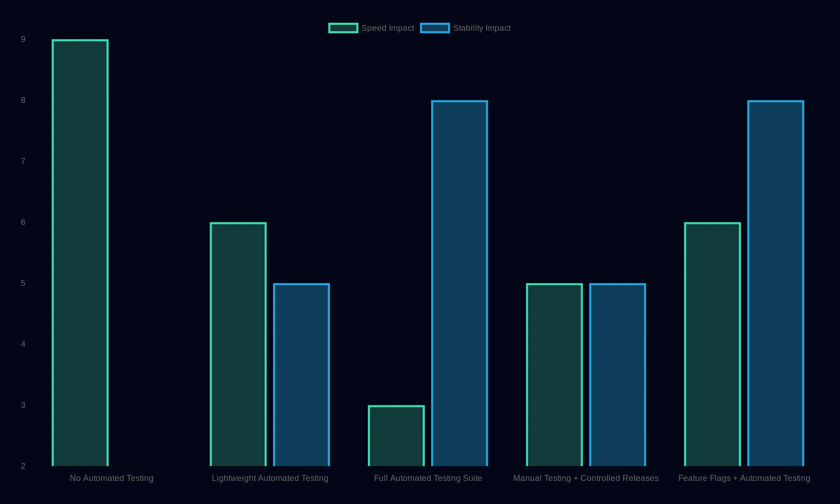The image size is (840, 504).
Task: Click the 'Manual Testing + Controlled Releases' label
Action: click(586, 478)
